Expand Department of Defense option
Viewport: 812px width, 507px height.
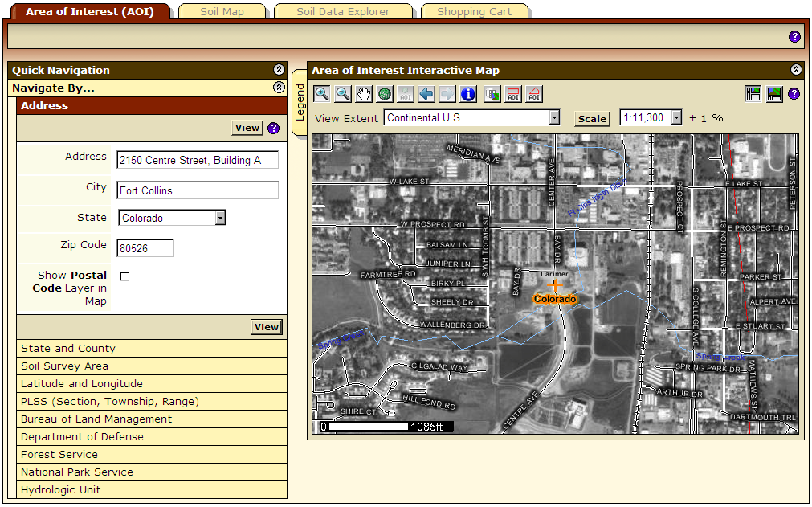point(152,436)
